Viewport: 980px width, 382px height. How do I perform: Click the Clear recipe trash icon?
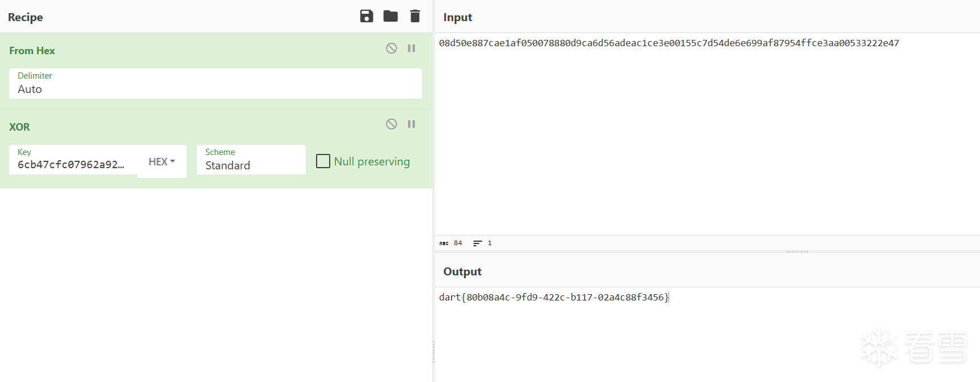point(415,17)
